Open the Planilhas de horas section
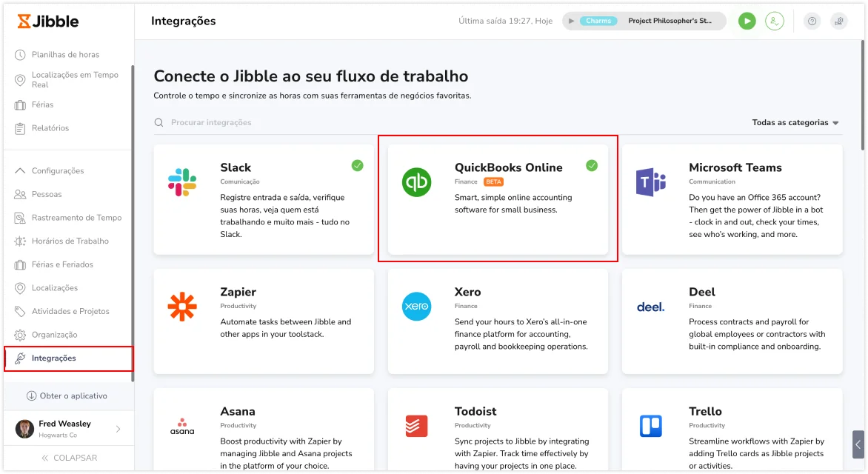Screen dimensions: 868x474 59,54
